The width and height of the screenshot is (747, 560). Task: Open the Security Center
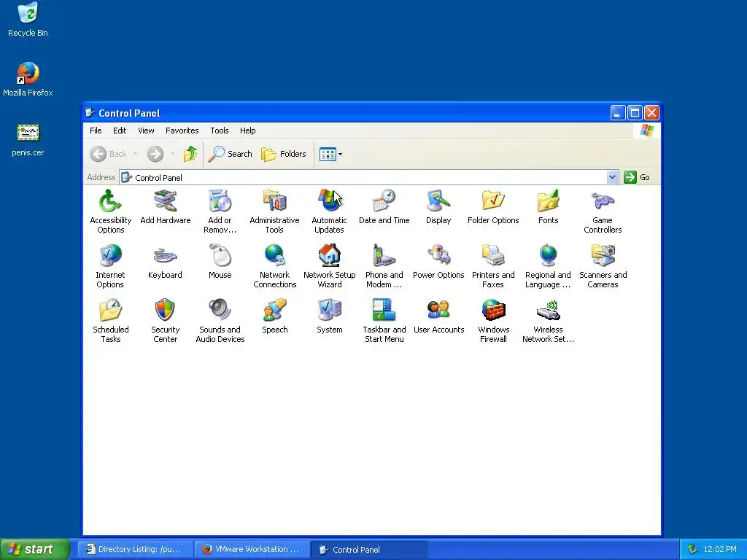click(165, 321)
